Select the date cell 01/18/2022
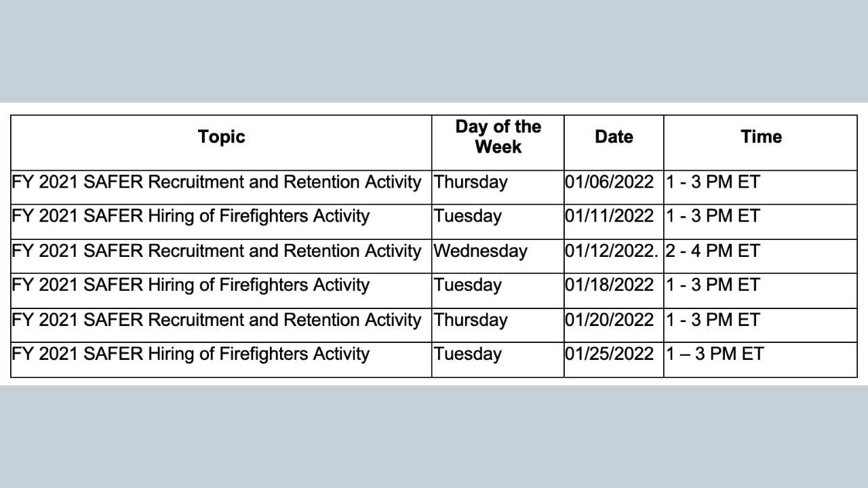Viewport: 868px width, 488px height. point(610,285)
